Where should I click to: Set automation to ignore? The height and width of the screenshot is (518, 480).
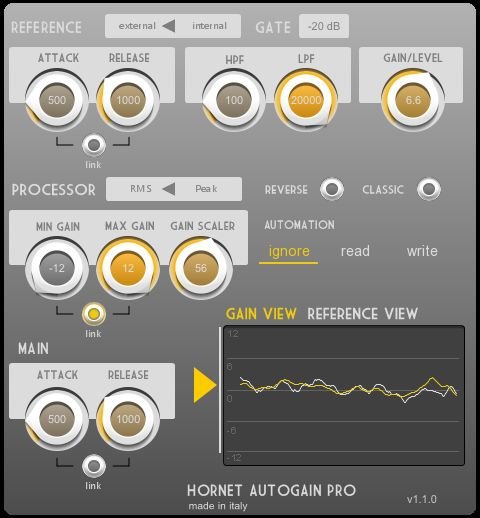click(x=289, y=251)
